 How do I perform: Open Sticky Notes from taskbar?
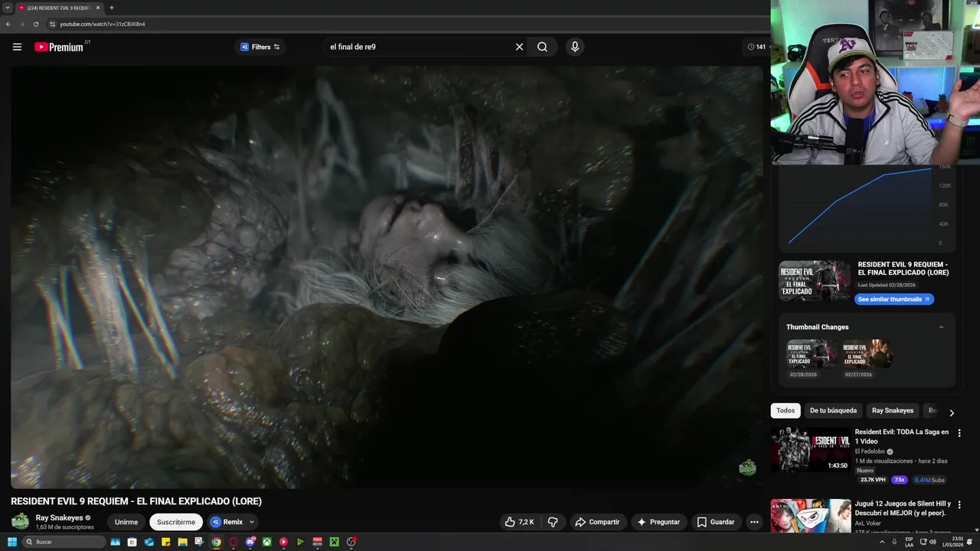point(166,542)
